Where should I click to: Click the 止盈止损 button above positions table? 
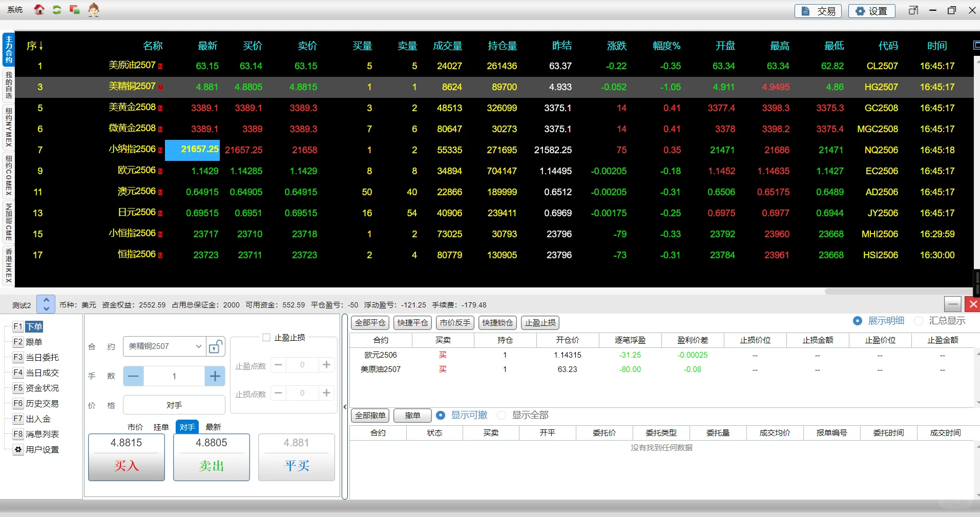pyautogui.click(x=540, y=322)
